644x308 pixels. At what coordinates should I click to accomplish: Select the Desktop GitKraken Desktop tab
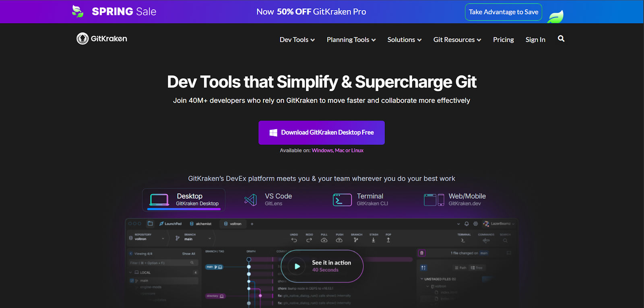tap(184, 200)
